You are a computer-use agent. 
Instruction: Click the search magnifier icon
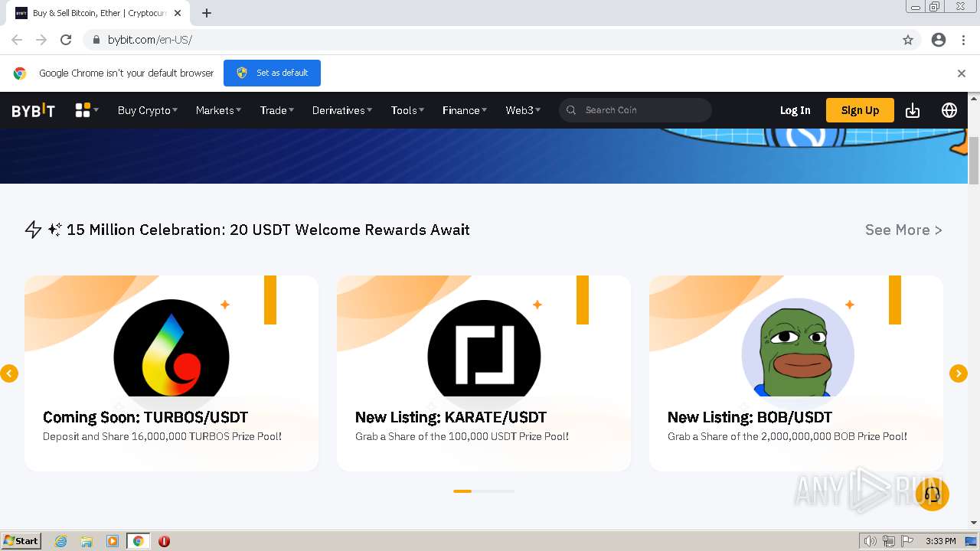click(571, 110)
